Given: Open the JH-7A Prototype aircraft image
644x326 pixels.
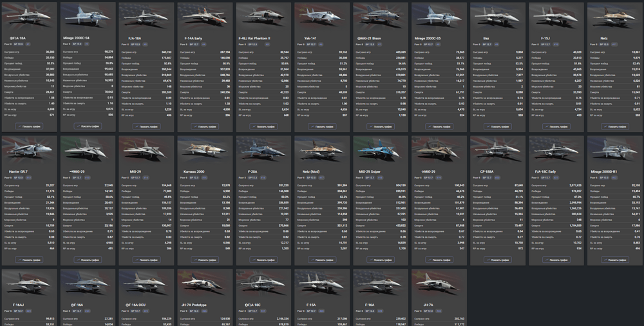Looking at the screenshot, I should pyautogui.click(x=204, y=282).
